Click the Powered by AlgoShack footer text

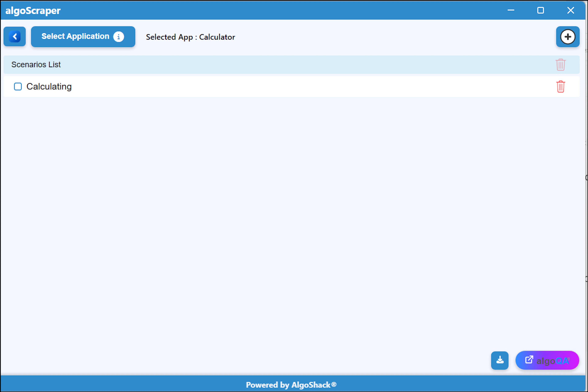[291, 385]
